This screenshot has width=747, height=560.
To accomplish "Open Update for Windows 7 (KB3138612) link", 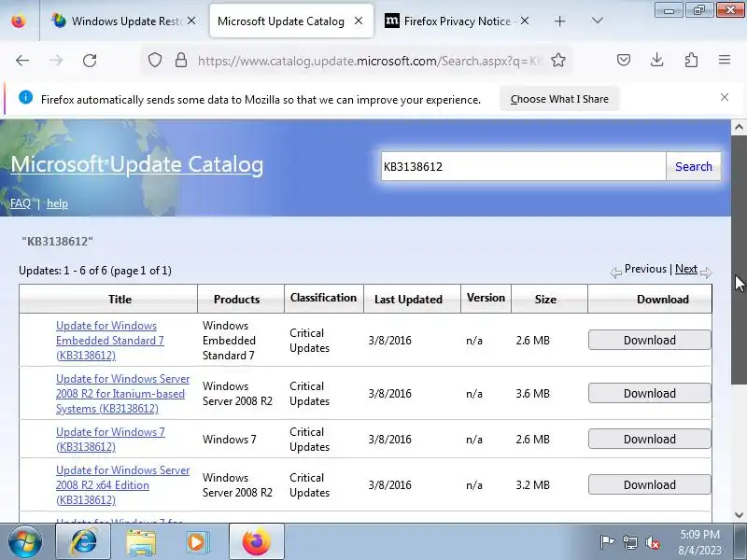I will coord(110,439).
